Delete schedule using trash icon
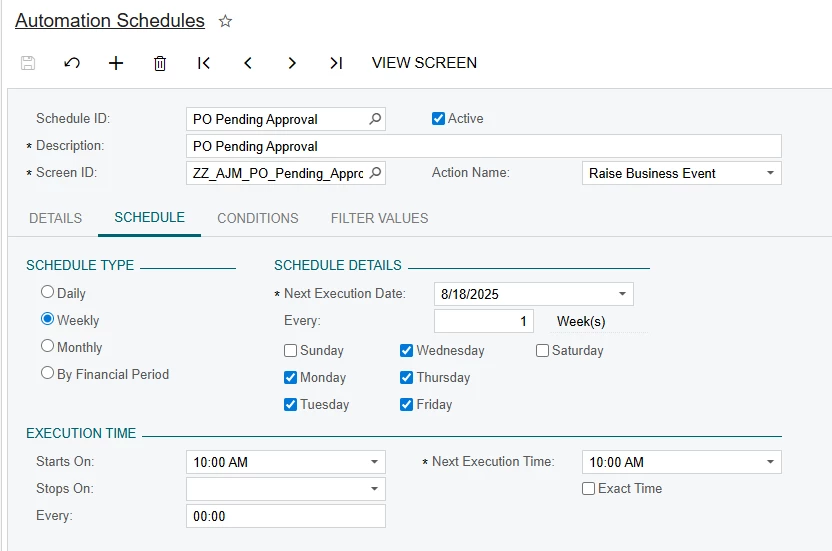 point(160,63)
